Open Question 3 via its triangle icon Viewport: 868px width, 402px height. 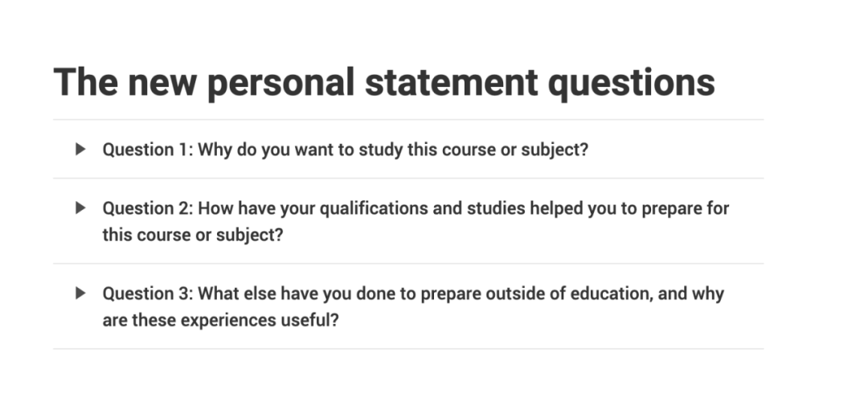pos(81,293)
